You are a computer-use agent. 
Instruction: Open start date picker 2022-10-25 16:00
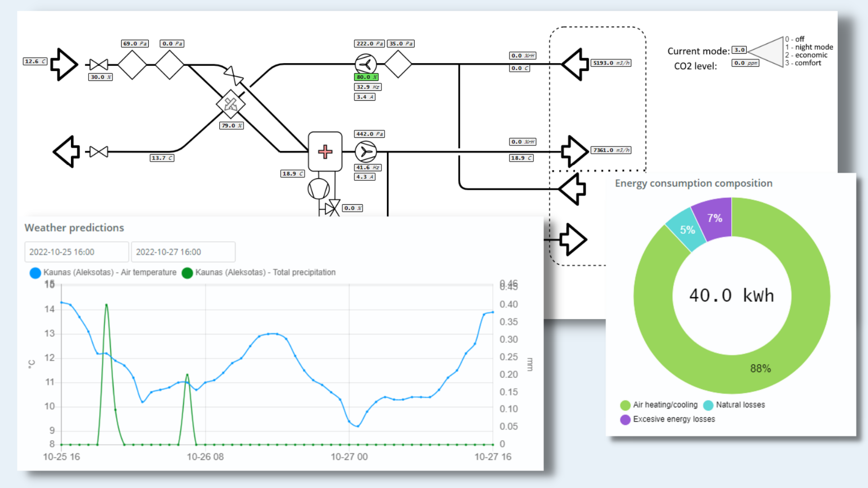coord(76,252)
